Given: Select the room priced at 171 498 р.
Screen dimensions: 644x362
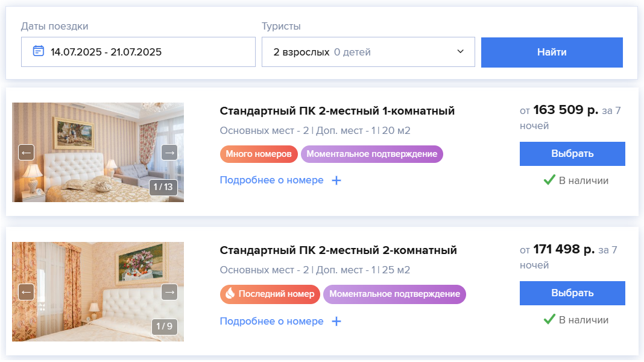Looking at the screenshot, I should pyautogui.click(x=572, y=293).
